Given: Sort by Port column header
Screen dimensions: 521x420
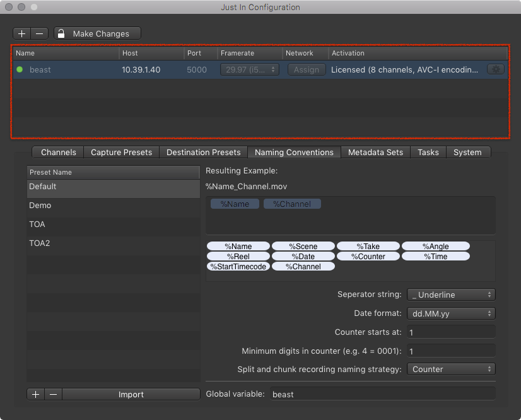Looking at the screenshot, I should coord(201,53).
